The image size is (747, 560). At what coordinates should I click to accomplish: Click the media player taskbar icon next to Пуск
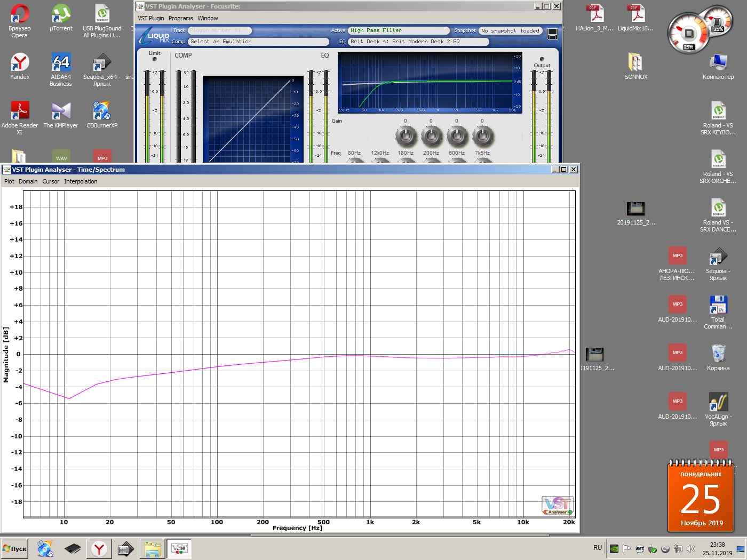tap(45, 548)
